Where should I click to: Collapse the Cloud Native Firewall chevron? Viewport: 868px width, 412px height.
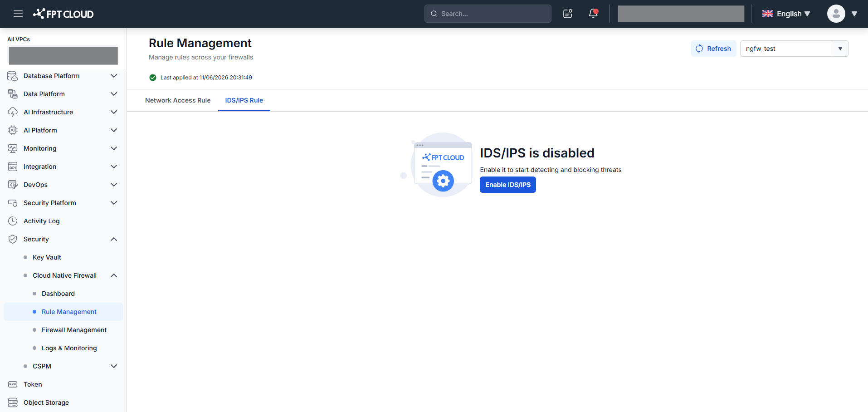pos(114,275)
